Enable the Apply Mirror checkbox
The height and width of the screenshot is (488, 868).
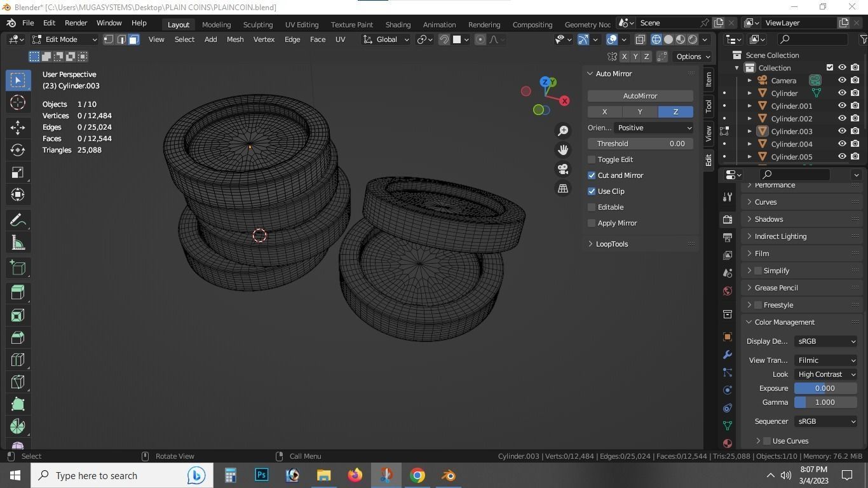592,223
